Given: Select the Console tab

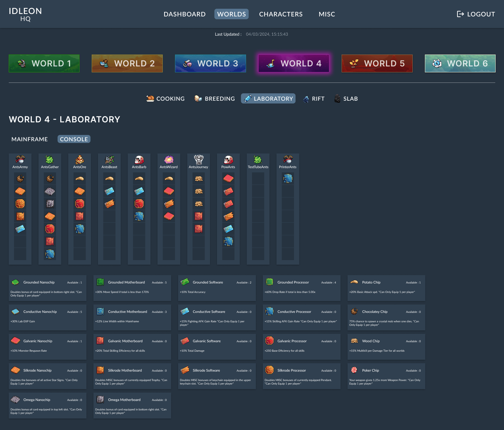Looking at the screenshot, I should click(74, 139).
